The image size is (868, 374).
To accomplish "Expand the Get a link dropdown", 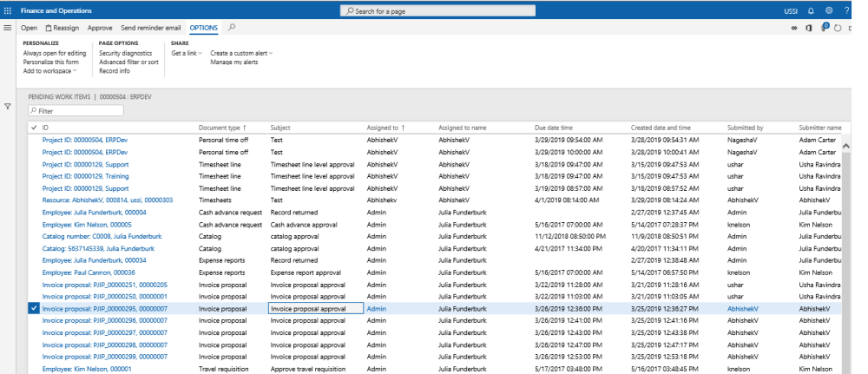I will coord(187,53).
